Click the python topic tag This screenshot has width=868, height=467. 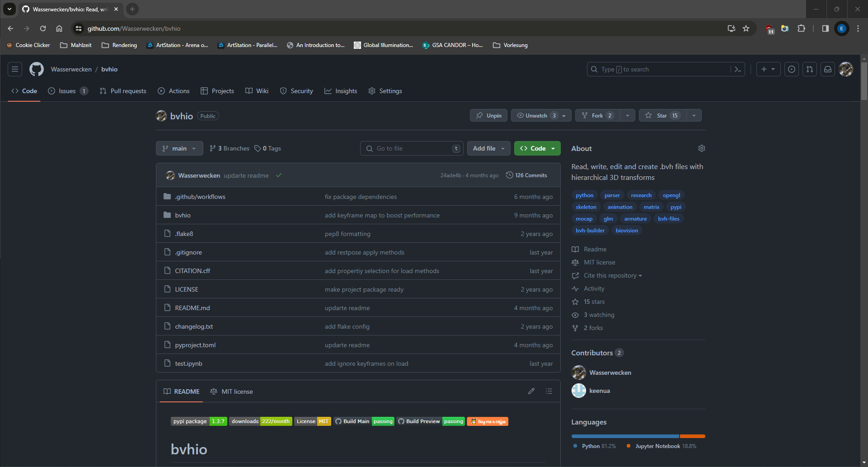(585, 195)
